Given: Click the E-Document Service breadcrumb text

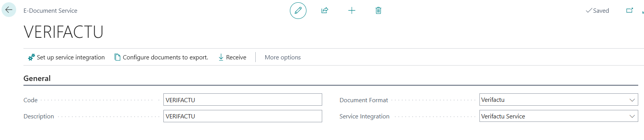Looking at the screenshot, I should pos(50,11).
